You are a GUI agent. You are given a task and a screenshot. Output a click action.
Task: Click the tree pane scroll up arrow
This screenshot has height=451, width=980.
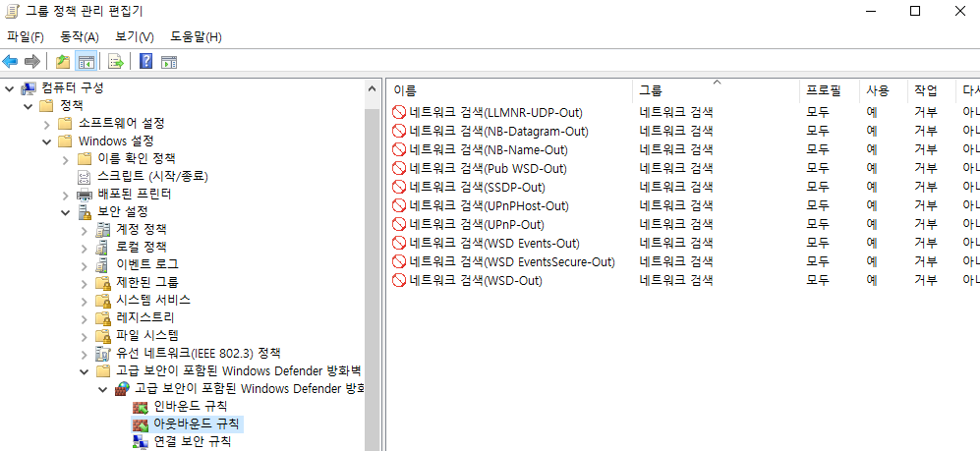click(373, 88)
